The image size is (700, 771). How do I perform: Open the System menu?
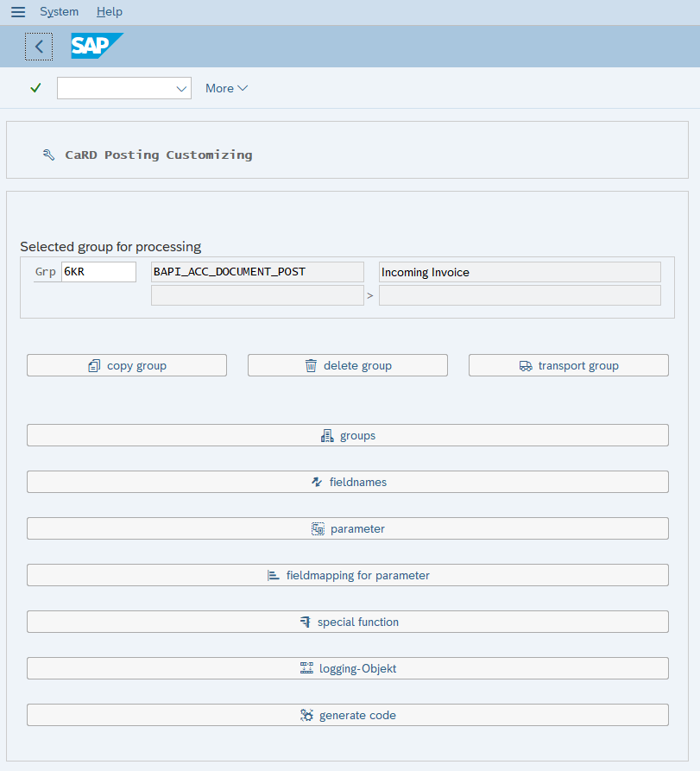(x=59, y=12)
